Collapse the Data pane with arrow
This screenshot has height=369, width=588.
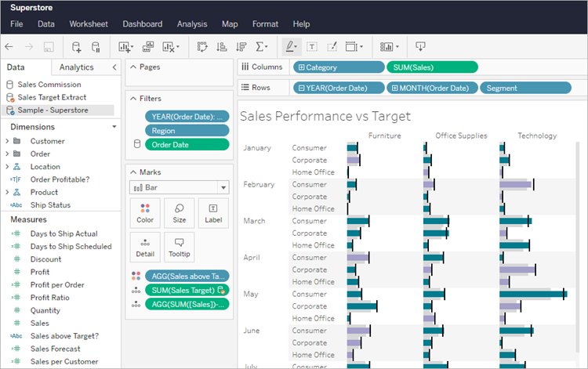click(114, 67)
